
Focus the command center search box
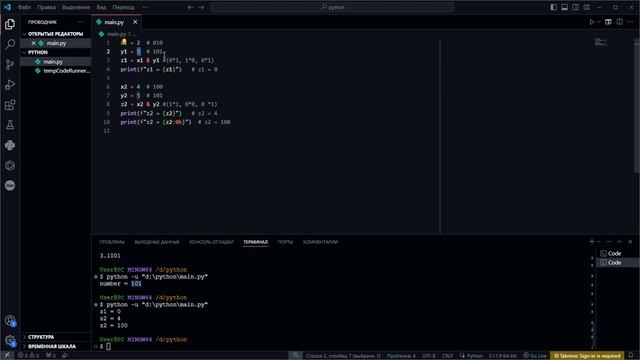[x=332, y=7]
